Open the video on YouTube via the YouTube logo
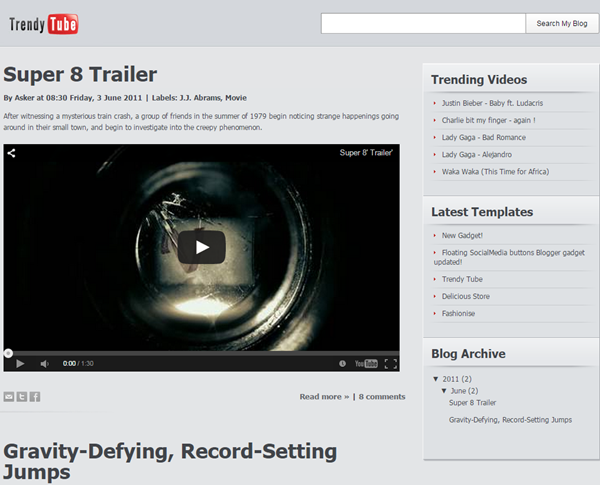This screenshot has height=485, width=600. (x=366, y=363)
